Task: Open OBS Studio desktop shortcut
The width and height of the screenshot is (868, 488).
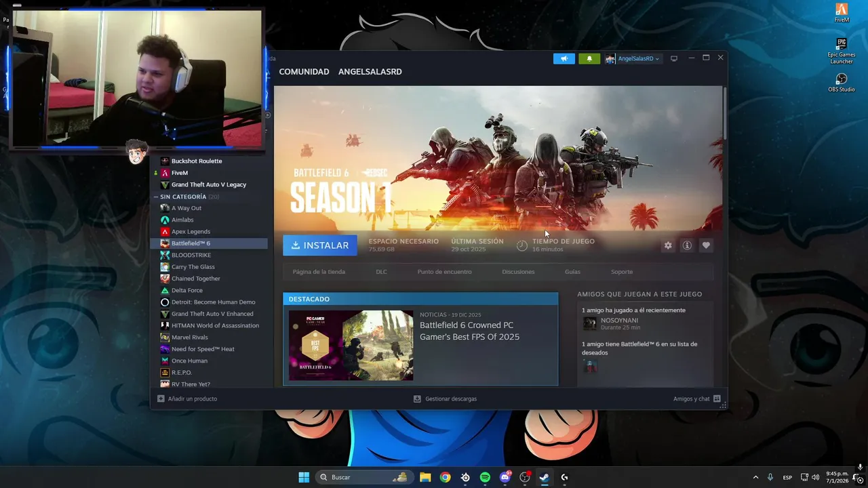Action: [842, 83]
